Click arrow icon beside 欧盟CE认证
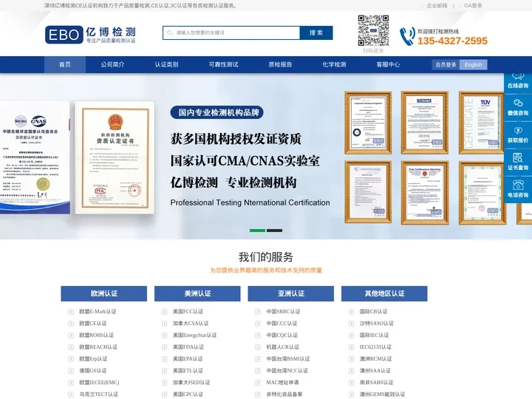532x399 pixels. (71, 324)
